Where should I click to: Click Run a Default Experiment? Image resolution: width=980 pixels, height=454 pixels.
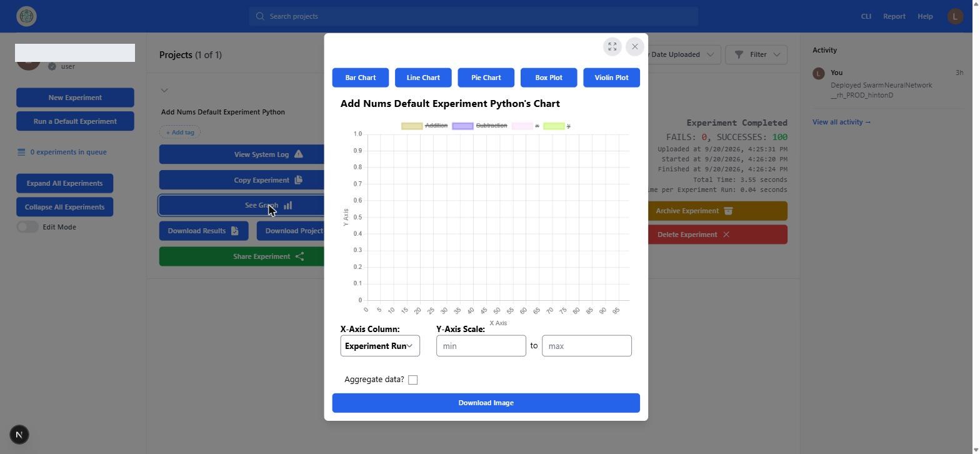(75, 121)
